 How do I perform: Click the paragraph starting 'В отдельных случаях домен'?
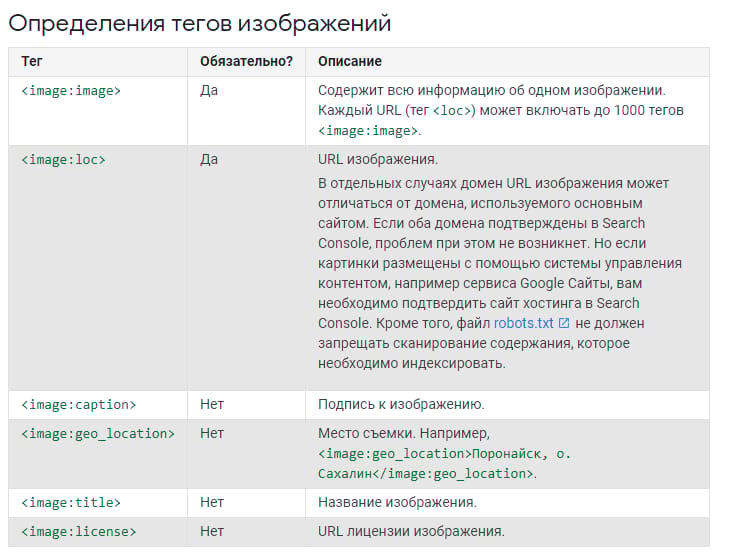[500, 273]
